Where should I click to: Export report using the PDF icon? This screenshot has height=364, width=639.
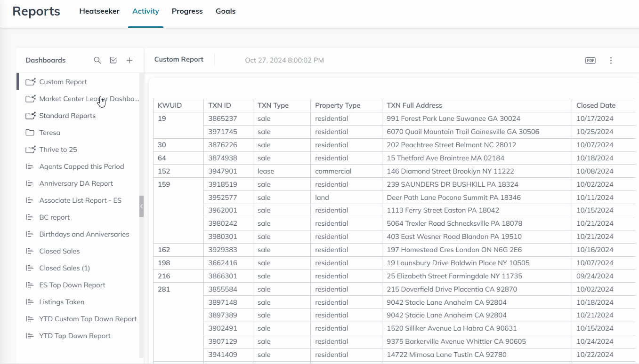click(x=590, y=60)
